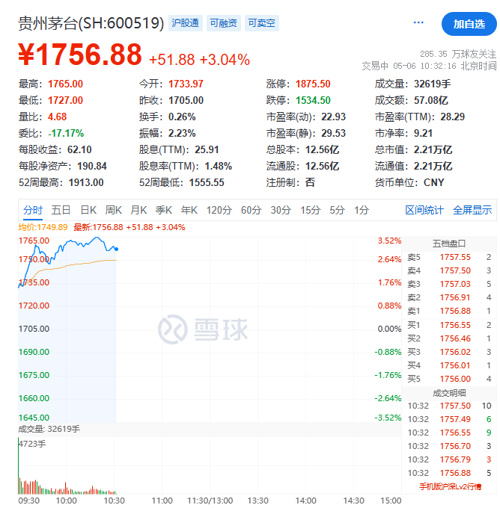The height and width of the screenshot is (508, 500).
Task: Click the 手机版沪深Lv2行情 link
Action: pyautogui.click(x=450, y=487)
